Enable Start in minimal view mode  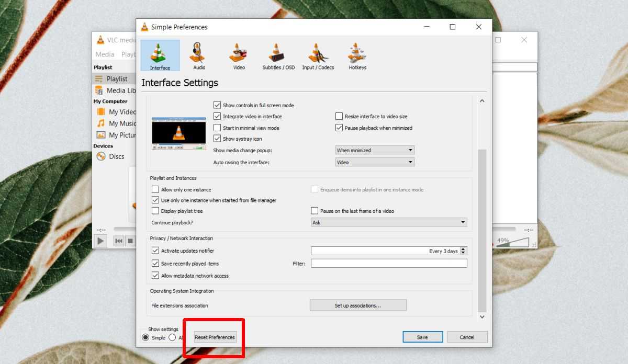click(x=217, y=128)
